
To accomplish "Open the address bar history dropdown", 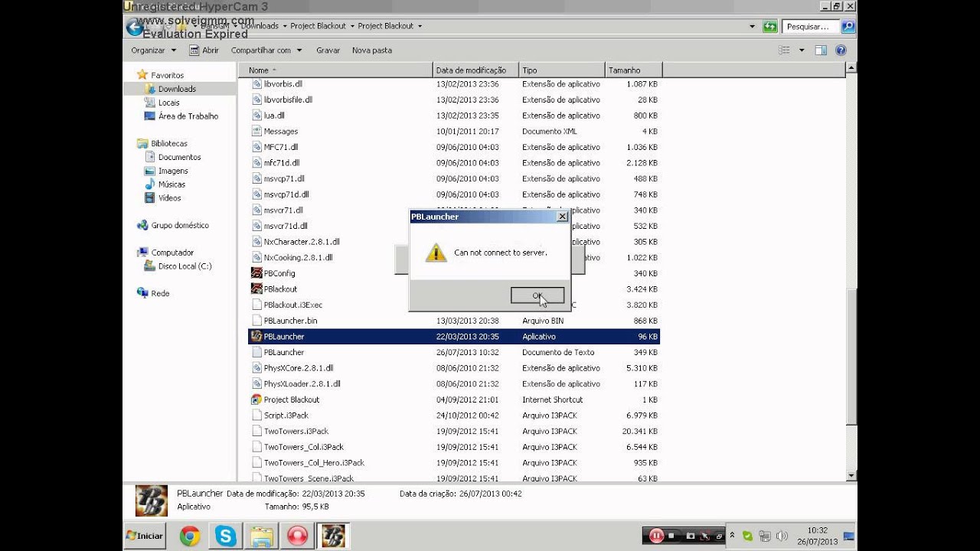I will pos(752,27).
